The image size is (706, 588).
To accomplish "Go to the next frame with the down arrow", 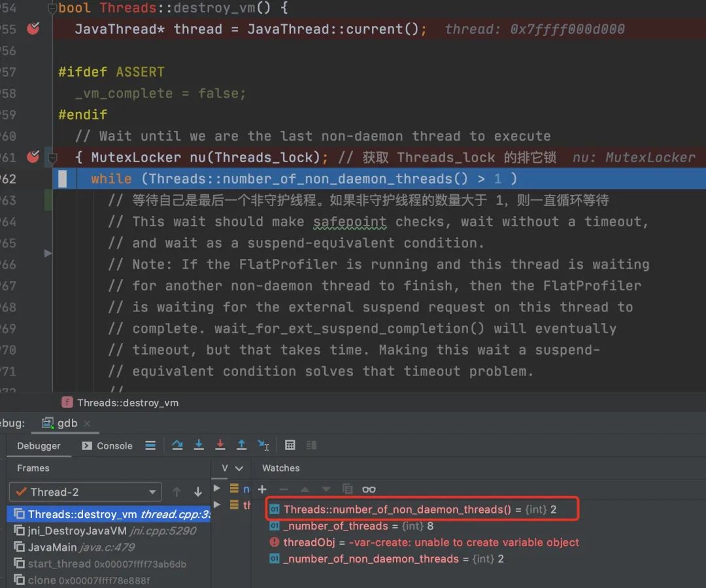I will click(197, 492).
